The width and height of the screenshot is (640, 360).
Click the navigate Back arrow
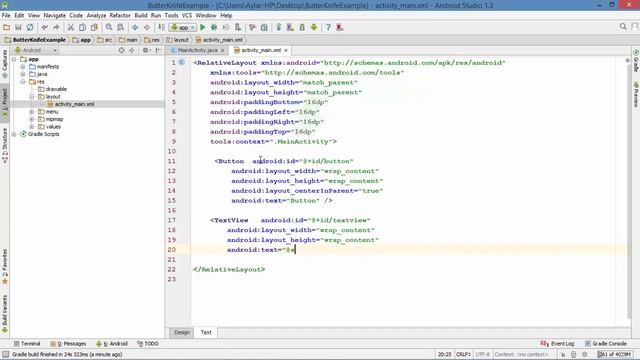(135, 27)
